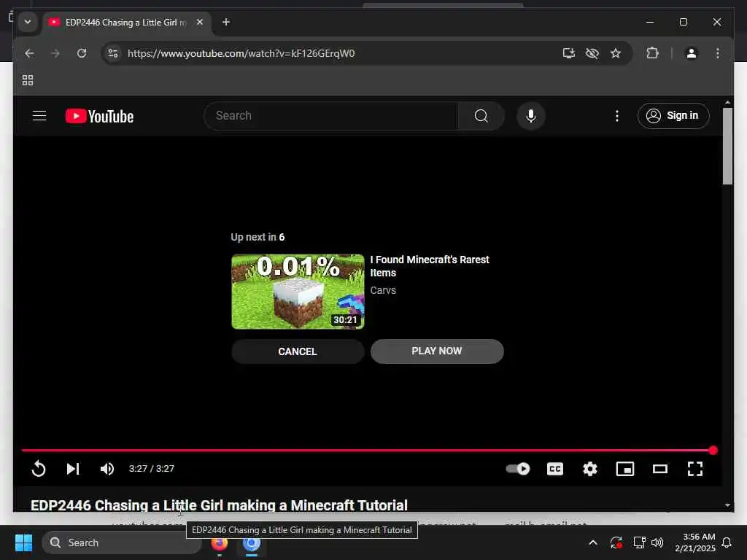Cancel the up next autoplay
This screenshot has width=747, height=560.
click(x=298, y=351)
